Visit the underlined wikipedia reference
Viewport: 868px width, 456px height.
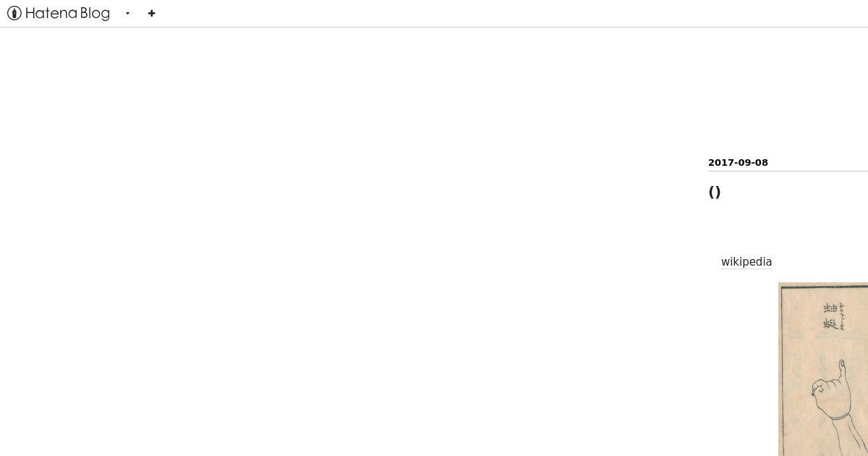click(746, 262)
